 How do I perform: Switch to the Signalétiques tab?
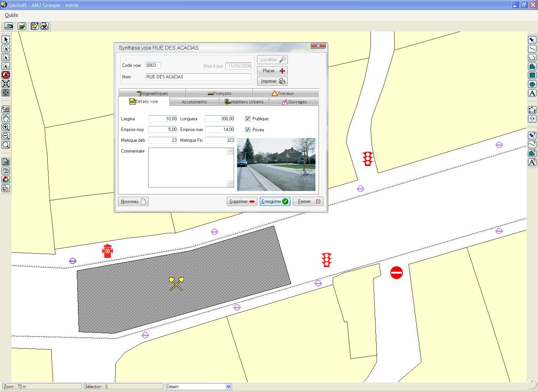[x=152, y=93]
